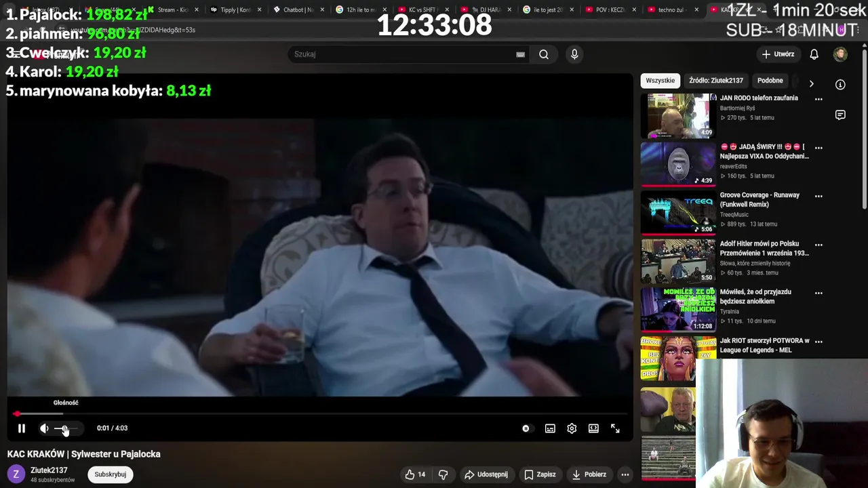
Task: Click the 48 subskrybentów count
Action: point(52,480)
